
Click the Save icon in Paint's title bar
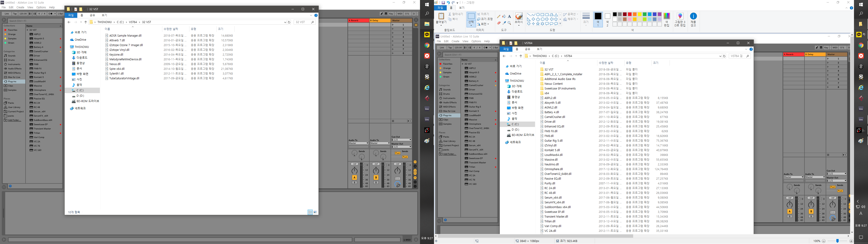click(443, 3)
